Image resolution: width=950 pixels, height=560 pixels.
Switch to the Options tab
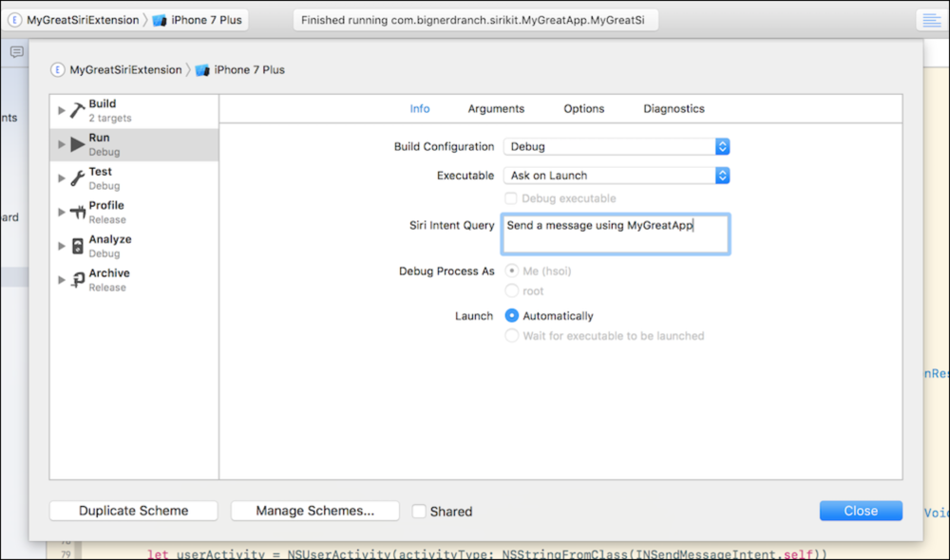(584, 109)
